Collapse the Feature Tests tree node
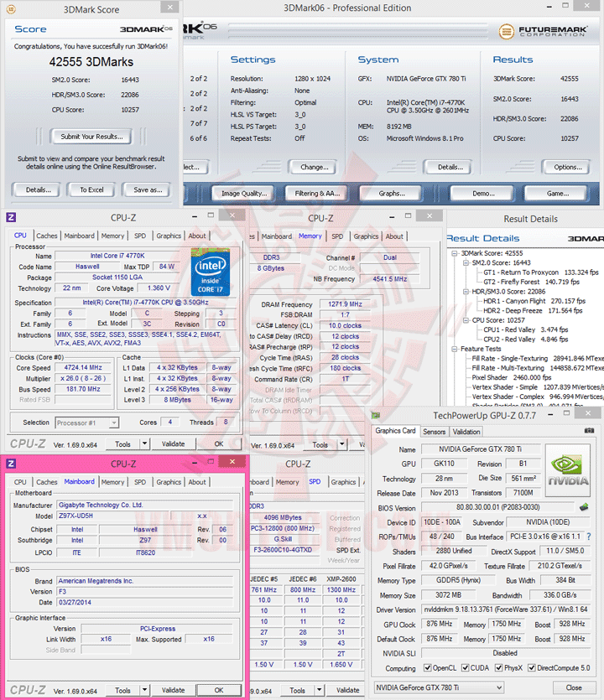Screen dimensions: 604x700 click(x=455, y=349)
